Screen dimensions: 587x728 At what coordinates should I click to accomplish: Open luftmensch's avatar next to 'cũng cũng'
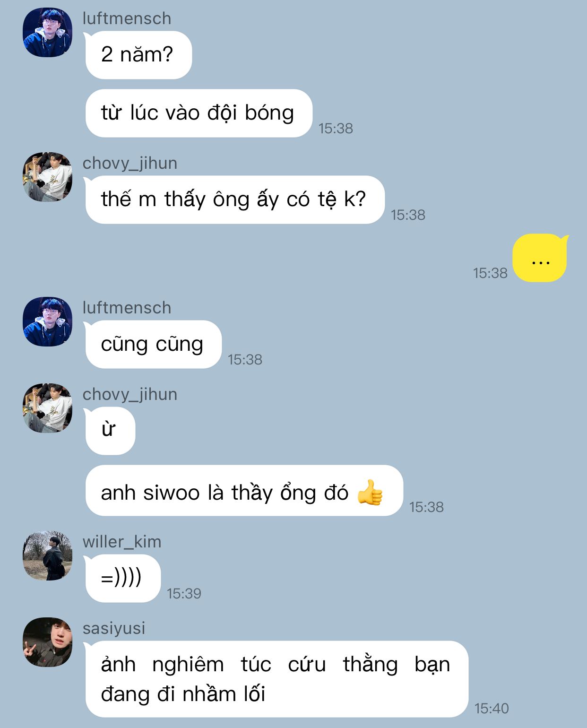point(47,321)
